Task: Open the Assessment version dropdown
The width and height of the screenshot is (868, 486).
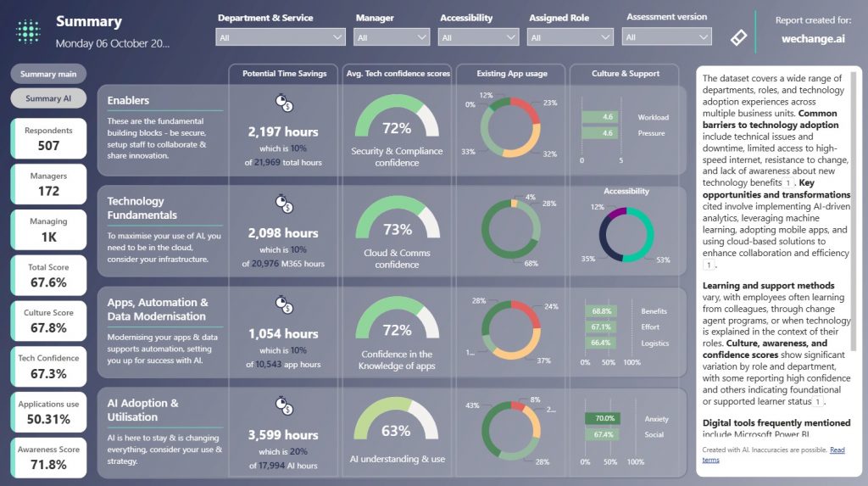Action: tap(667, 37)
